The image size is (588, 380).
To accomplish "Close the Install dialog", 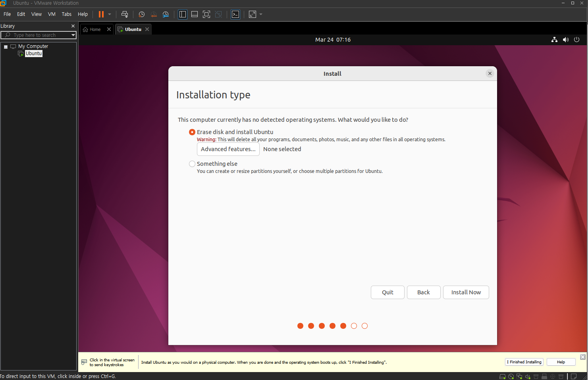I will tap(490, 73).
